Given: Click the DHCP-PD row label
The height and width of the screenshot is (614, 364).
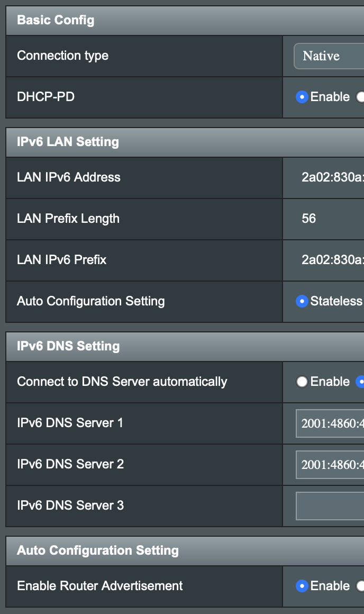Looking at the screenshot, I should [46, 97].
